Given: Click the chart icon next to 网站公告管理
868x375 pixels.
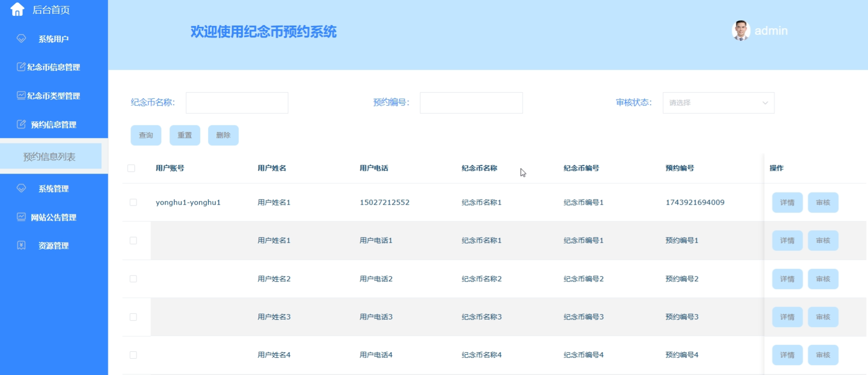Looking at the screenshot, I should pyautogui.click(x=21, y=217).
